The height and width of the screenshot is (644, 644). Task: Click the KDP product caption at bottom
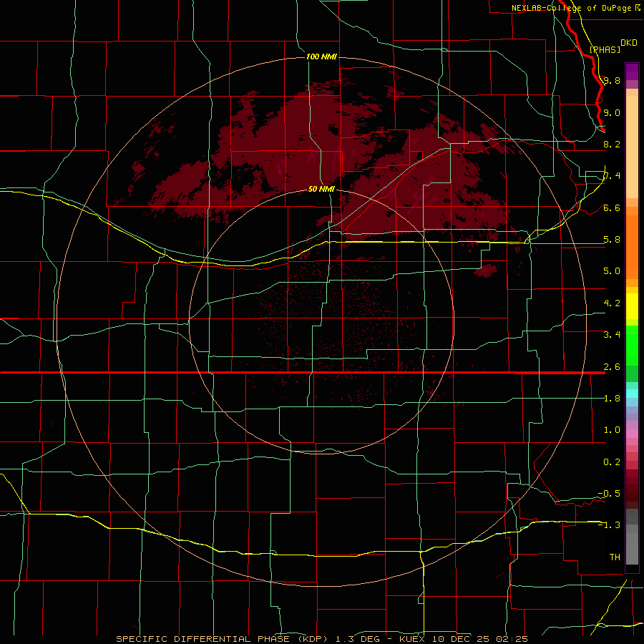(321, 639)
